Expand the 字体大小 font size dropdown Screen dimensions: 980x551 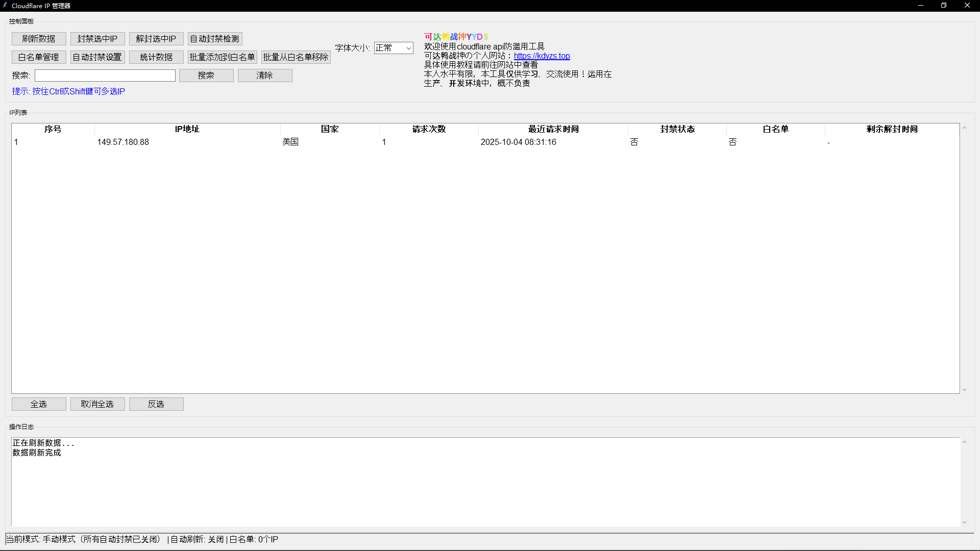tap(408, 48)
